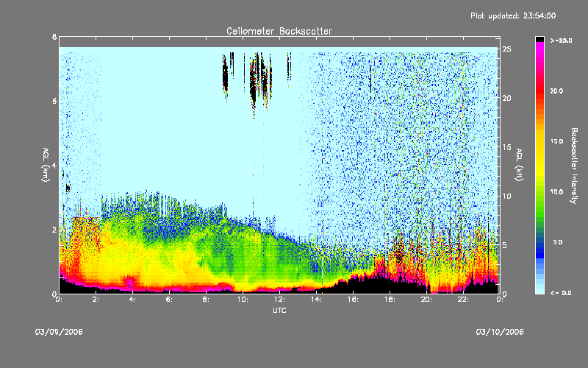
Task: Click the "20.0" colorbar label
Action: (556, 91)
